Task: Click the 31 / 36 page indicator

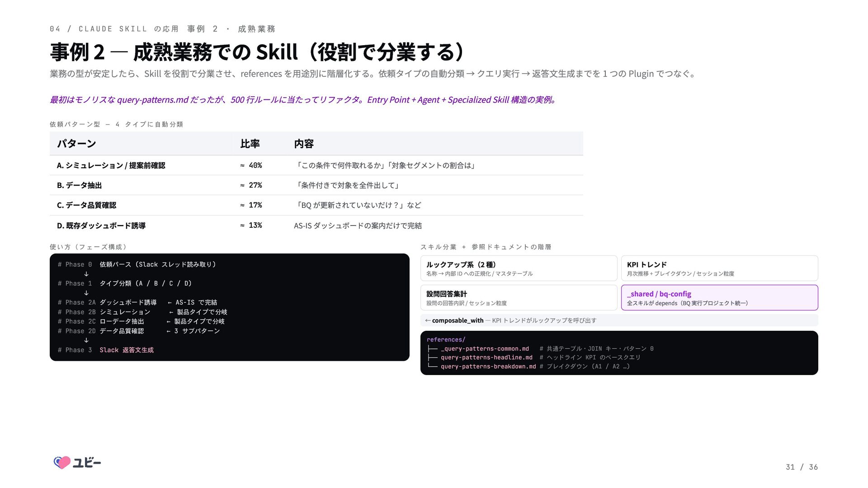Action: pyautogui.click(x=802, y=467)
